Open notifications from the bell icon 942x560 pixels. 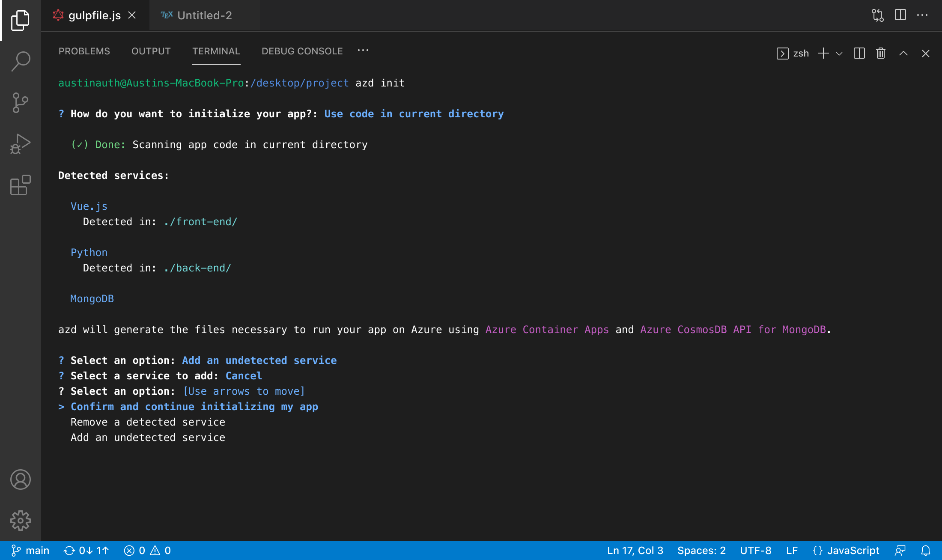pyautogui.click(x=926, y=551)
